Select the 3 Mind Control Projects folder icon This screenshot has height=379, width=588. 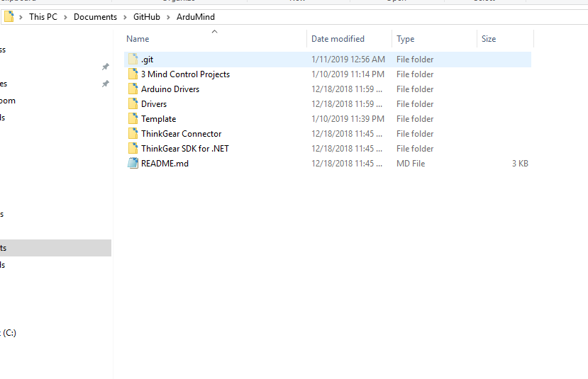coord(133,74)
